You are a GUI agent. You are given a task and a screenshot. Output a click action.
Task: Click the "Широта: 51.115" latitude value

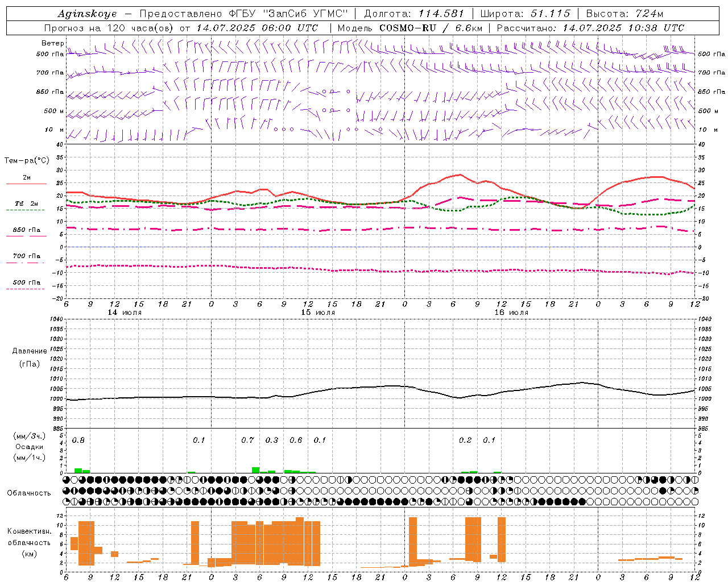click(525, 14)
